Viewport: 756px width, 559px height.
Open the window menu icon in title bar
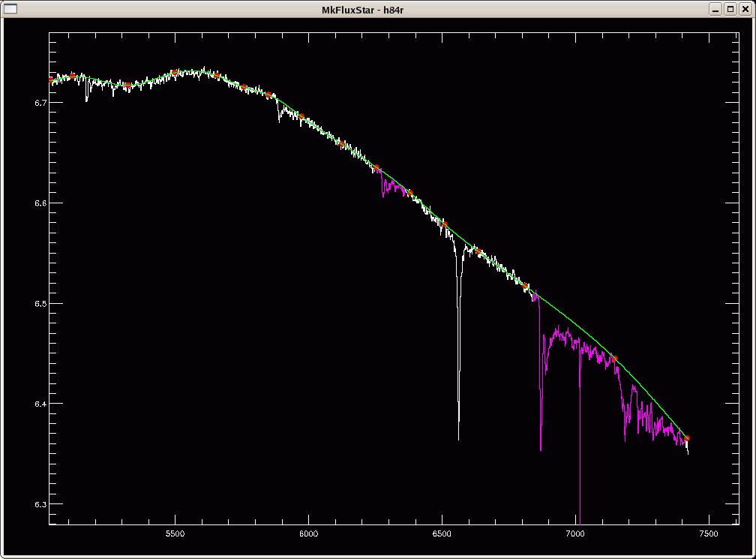(x=10, y=8)
